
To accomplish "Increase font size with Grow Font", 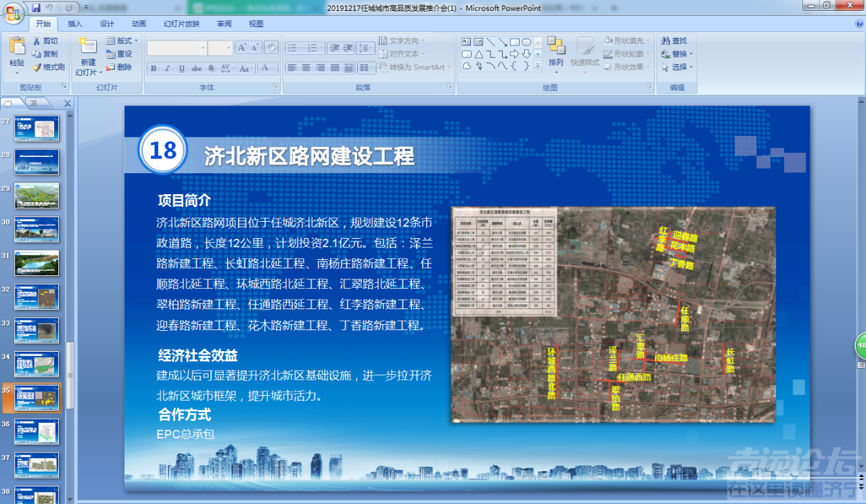I will point(242,47).
